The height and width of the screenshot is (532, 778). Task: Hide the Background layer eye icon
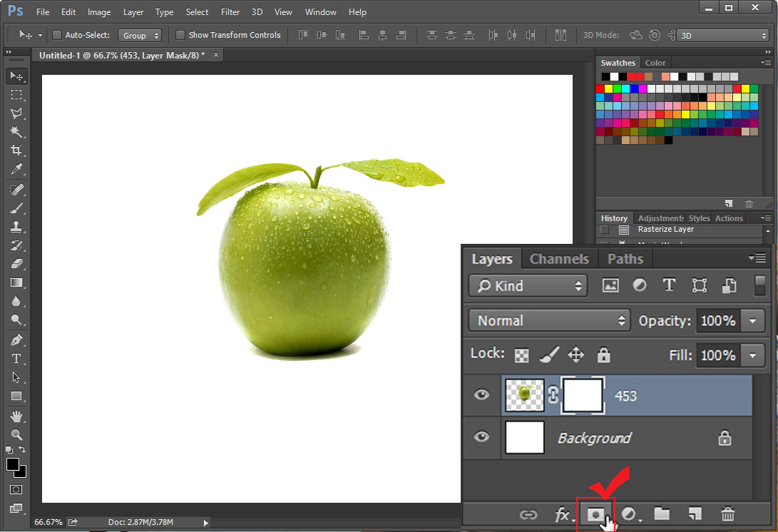[481, 436]
